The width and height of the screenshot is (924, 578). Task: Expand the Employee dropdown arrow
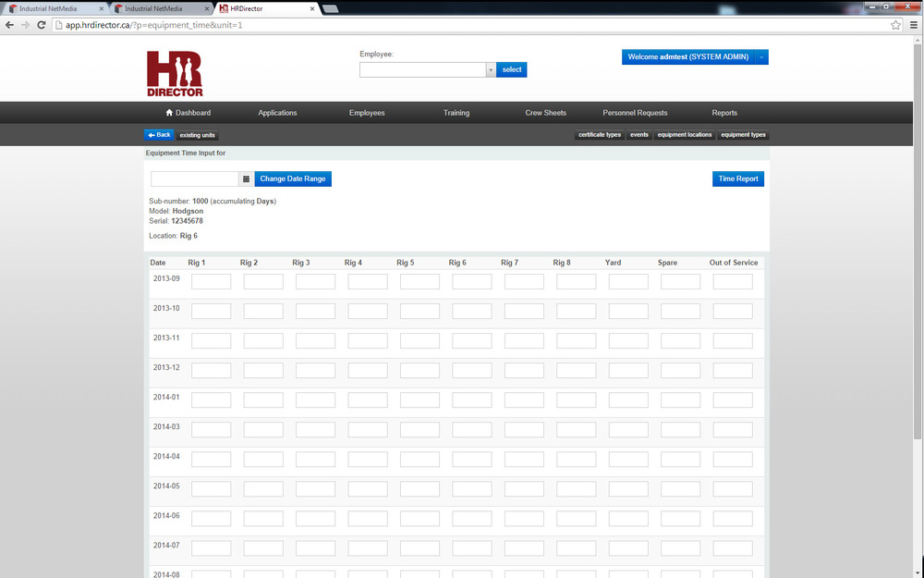click(491, 69)
